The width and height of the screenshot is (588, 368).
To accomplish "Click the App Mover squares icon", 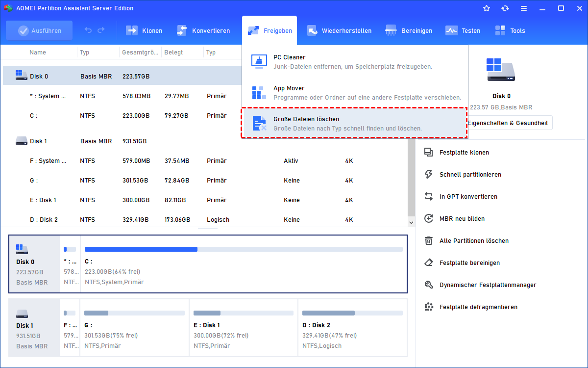I will coord(259,93).
